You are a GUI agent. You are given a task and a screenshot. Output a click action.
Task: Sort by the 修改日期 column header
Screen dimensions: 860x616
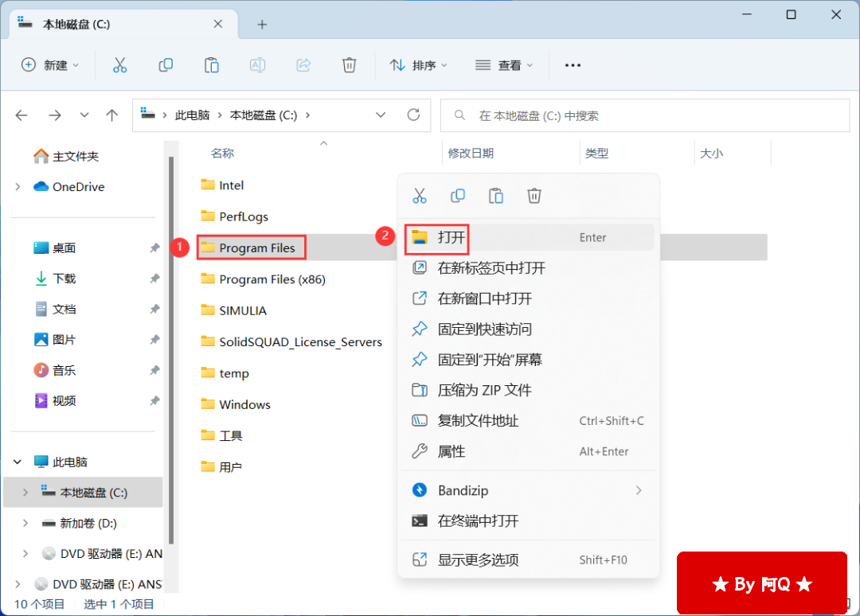tap(471, 153)
